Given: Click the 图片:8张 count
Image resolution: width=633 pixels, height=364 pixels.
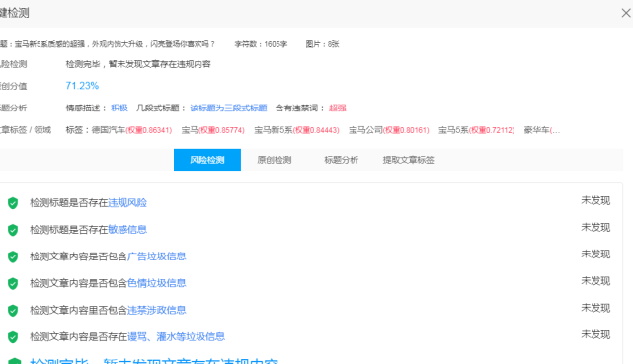Looking at the screenshot, I should (322, 44).
